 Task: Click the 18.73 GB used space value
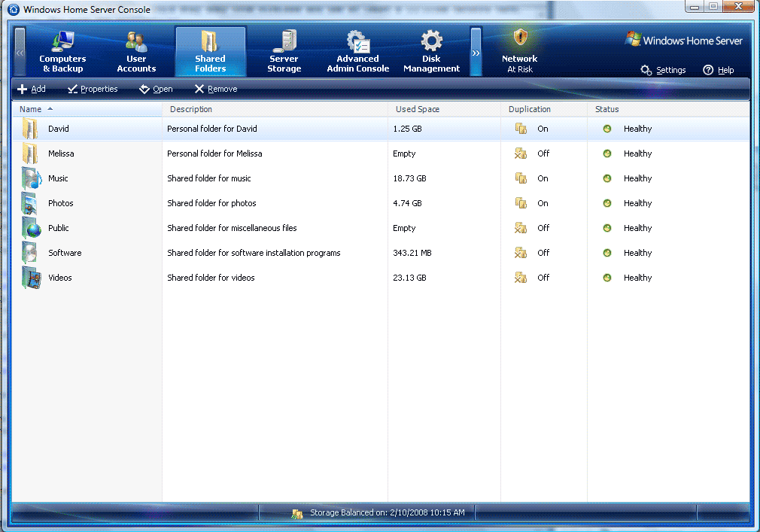(x=409, y=178)
